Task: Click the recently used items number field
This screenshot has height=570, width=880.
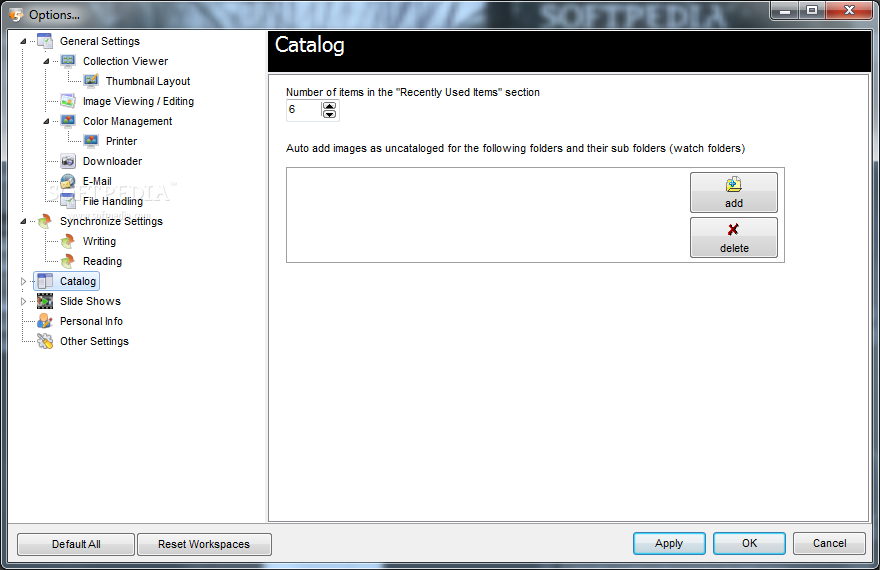Action: pos(304,109)
